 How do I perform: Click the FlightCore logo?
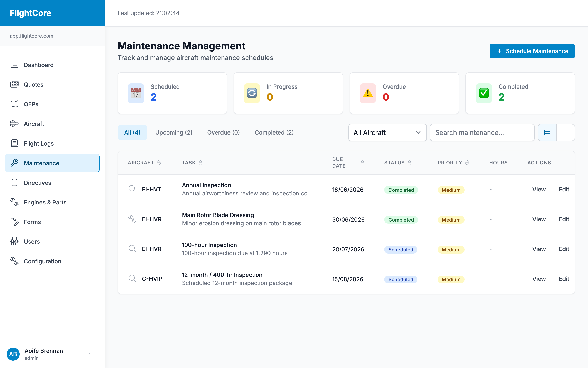[x=30, y=13]
